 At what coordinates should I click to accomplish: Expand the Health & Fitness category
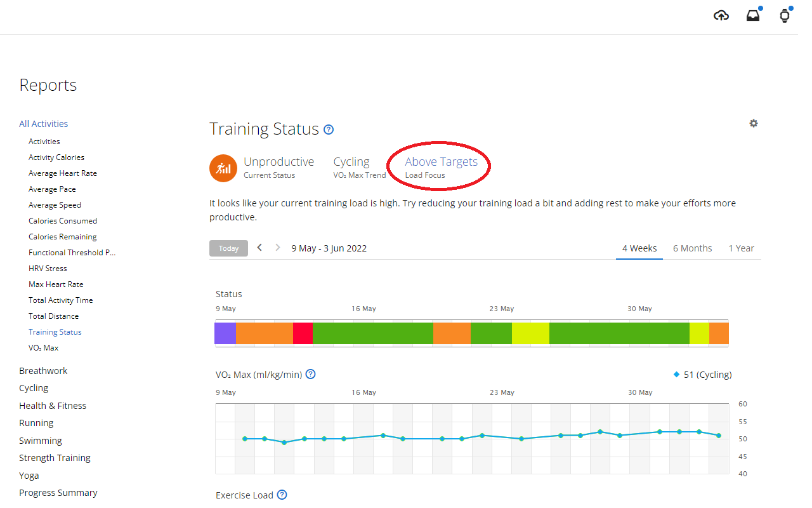tap(53, 406)
